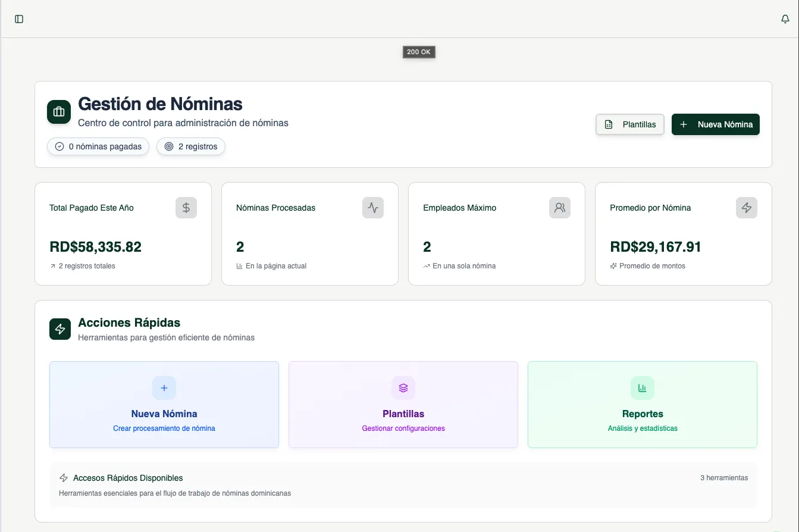The image size is (799, 532).
Task: Click the bar chart icon in Reportes tile
Action: point(643,388)
